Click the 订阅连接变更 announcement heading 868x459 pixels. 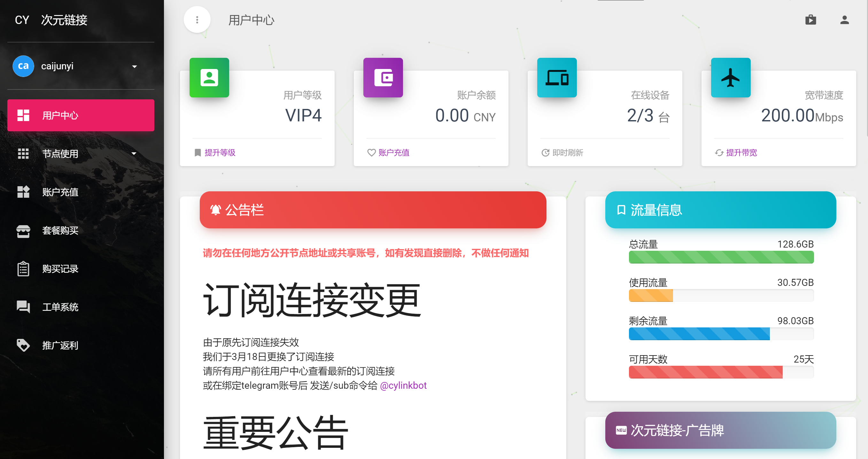312,300
